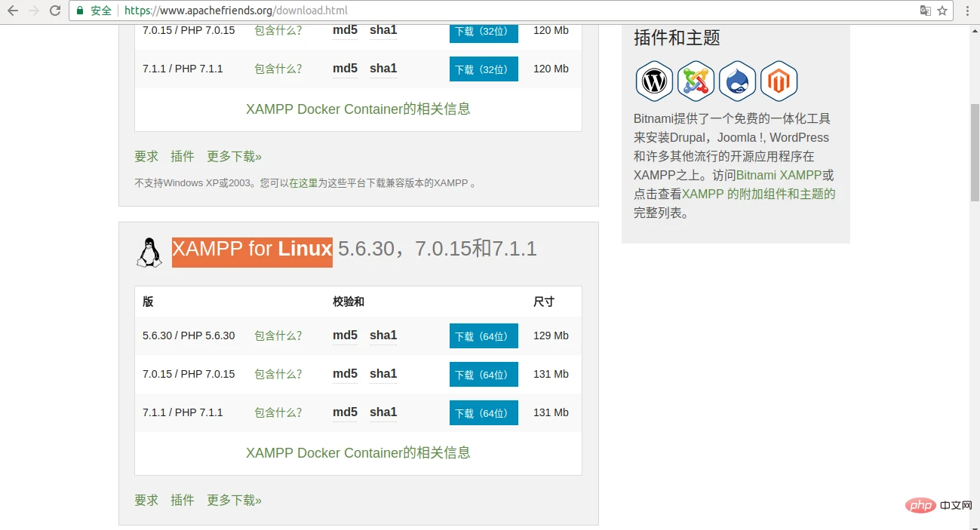Screen dimensions: 980x530
Task: Open Docker Container info link in upper section
Action: [x=358, y=109]
